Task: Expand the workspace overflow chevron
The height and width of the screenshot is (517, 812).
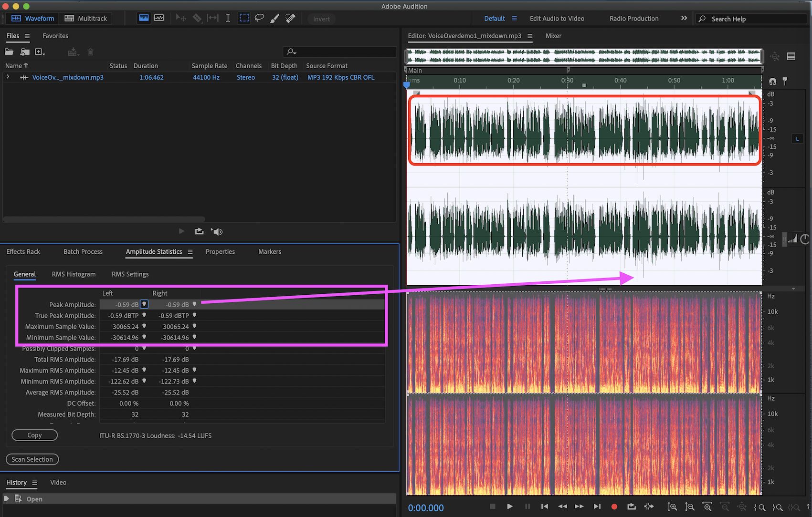Action: pyautogui.click(x=684, y=18)
